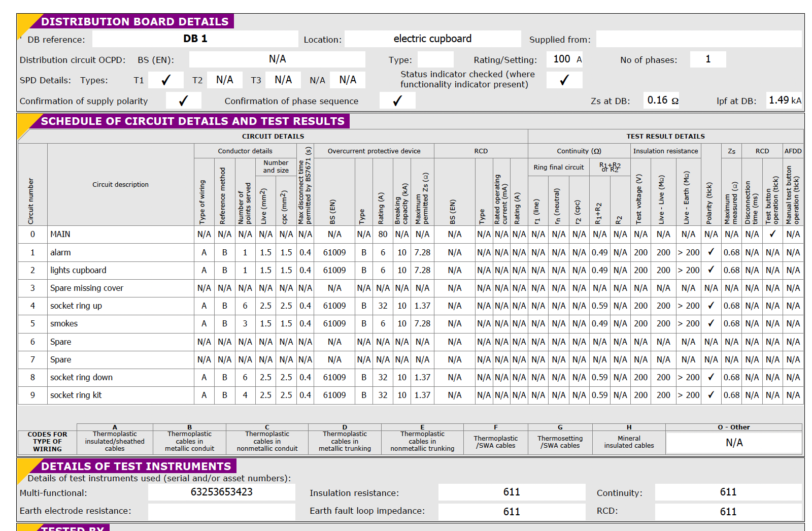
Task: Click the 'smokes' circuit description
Action: tap(121, 323)
